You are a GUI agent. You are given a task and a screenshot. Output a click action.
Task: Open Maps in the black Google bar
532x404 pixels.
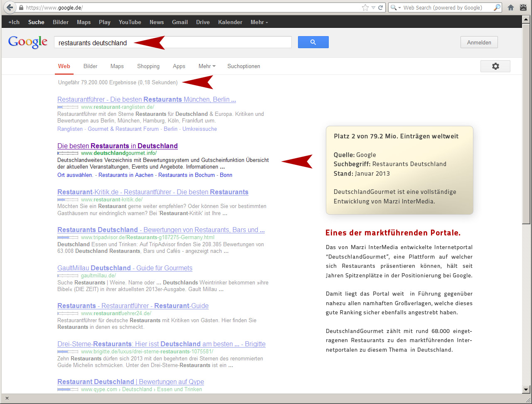point(84,22)
